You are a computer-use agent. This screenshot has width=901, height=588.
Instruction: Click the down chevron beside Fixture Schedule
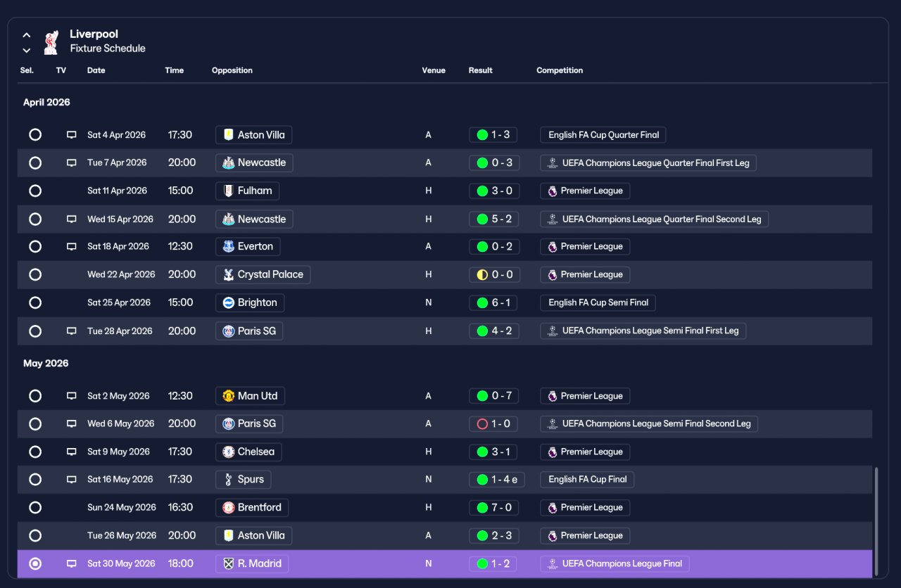tap(27, 50)
